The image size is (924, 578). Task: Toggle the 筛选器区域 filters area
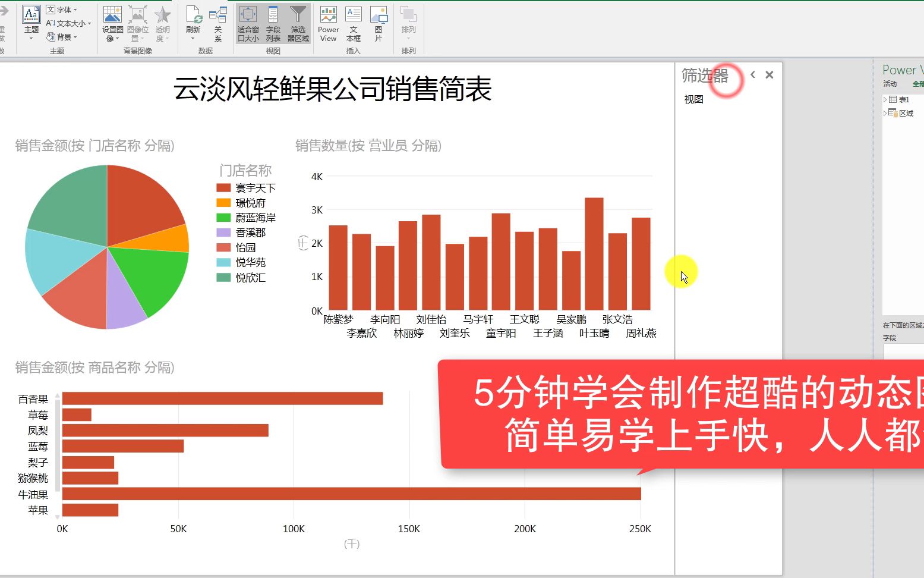pyautogui.click(x=298, y=24)
